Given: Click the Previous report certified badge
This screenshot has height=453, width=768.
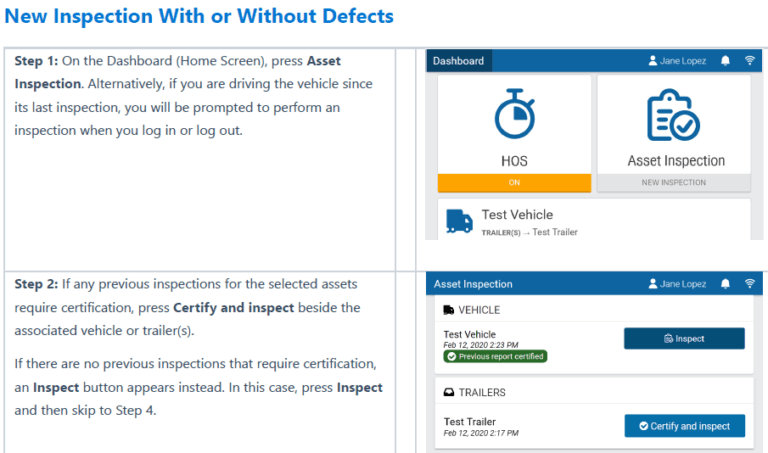Looking at the screenshot, I should [x=495, y=357].
